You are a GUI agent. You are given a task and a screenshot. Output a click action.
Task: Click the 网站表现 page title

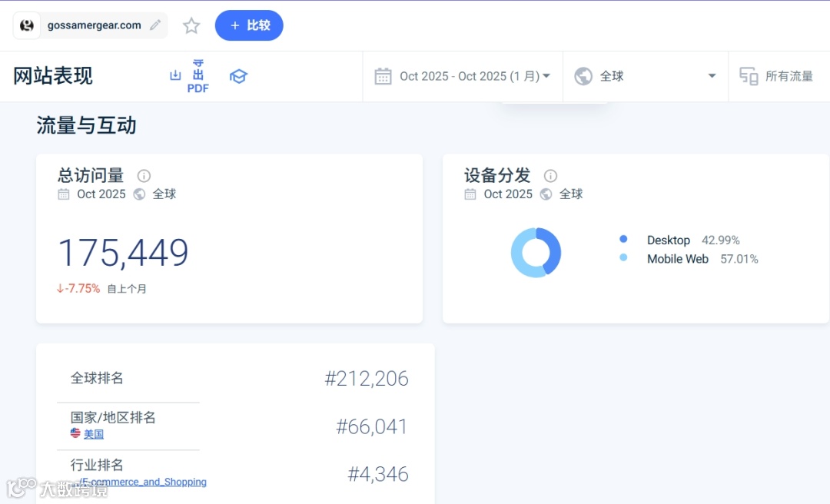click(x=53, y=76)
